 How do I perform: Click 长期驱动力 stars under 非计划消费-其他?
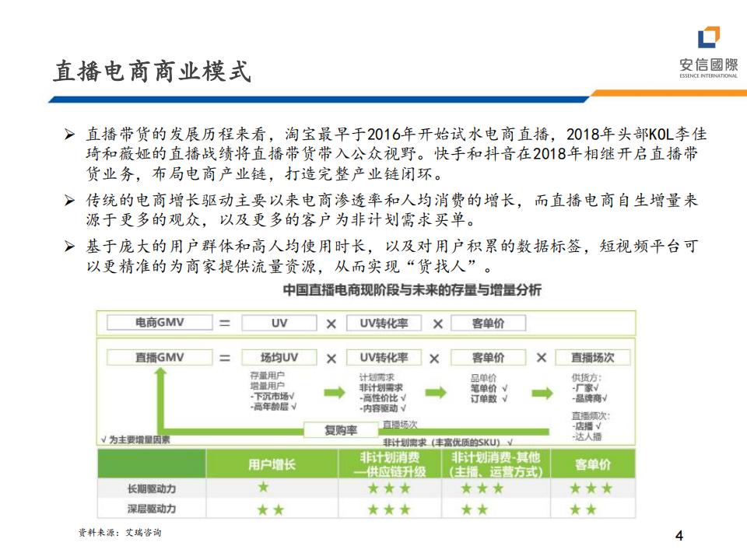click(482, 488)
